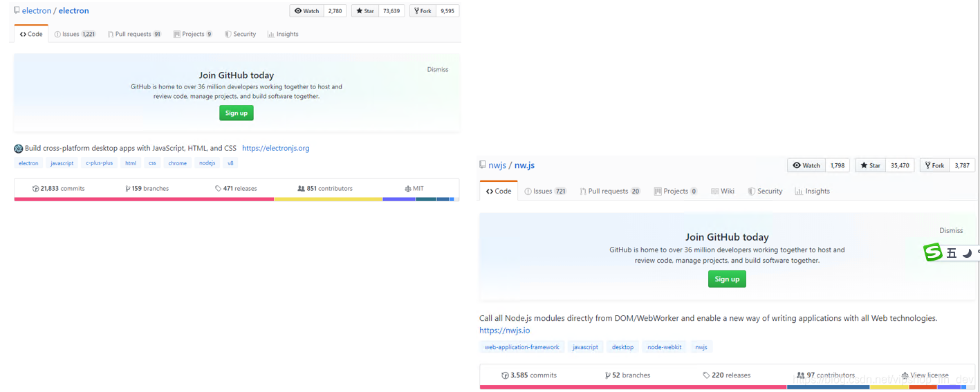The image size is (980, 392).
Task: Click the pink segment of electron language bar
Action: 144,199
